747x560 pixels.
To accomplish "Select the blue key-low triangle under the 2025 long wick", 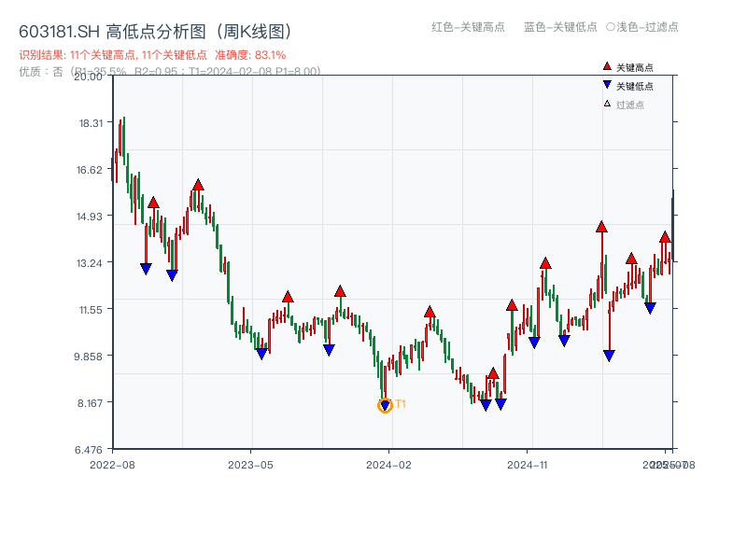I will click(x=609, y=356).
